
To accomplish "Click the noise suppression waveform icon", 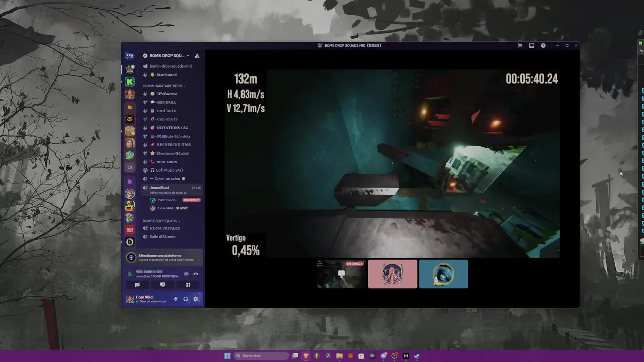I will (187, 274).
